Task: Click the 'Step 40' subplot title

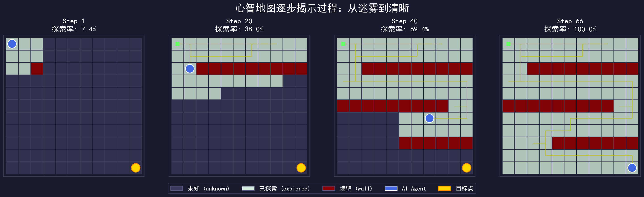Action: tap(404, 21)
